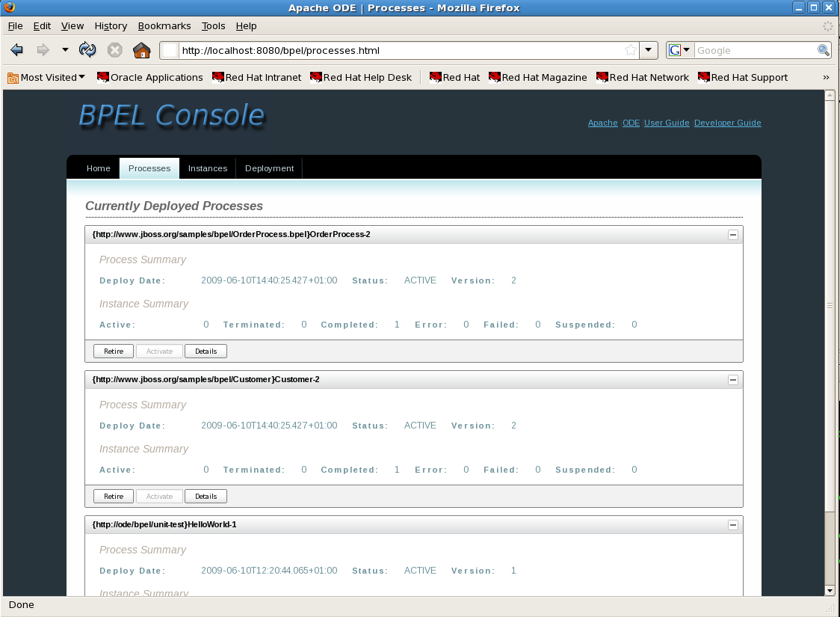Open the Red Hat Help Desk bookmark

(361, 77)
